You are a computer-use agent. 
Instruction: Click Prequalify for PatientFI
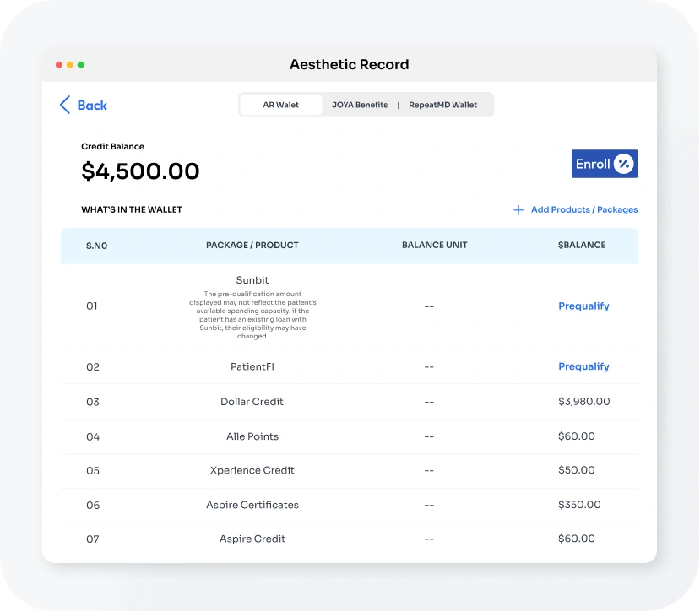583,367
